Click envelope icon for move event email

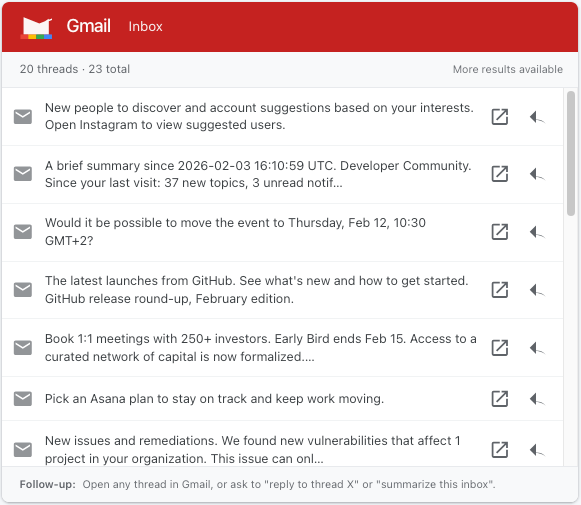pos(23,232)
